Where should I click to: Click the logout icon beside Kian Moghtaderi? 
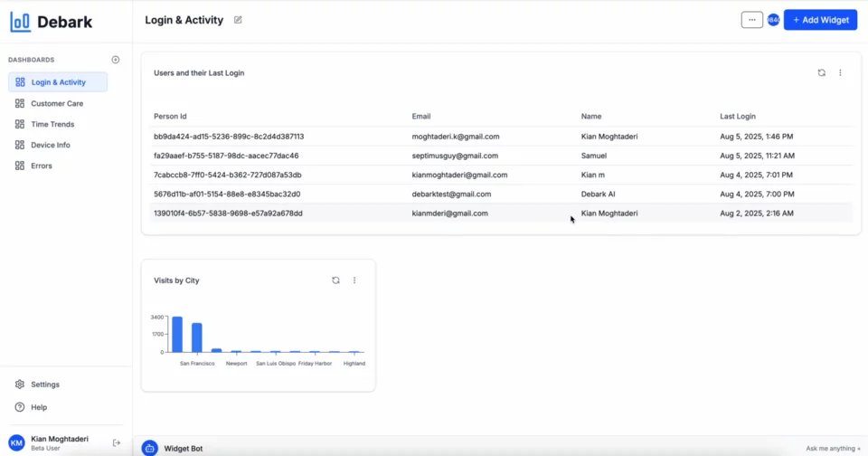coord(117,442)
